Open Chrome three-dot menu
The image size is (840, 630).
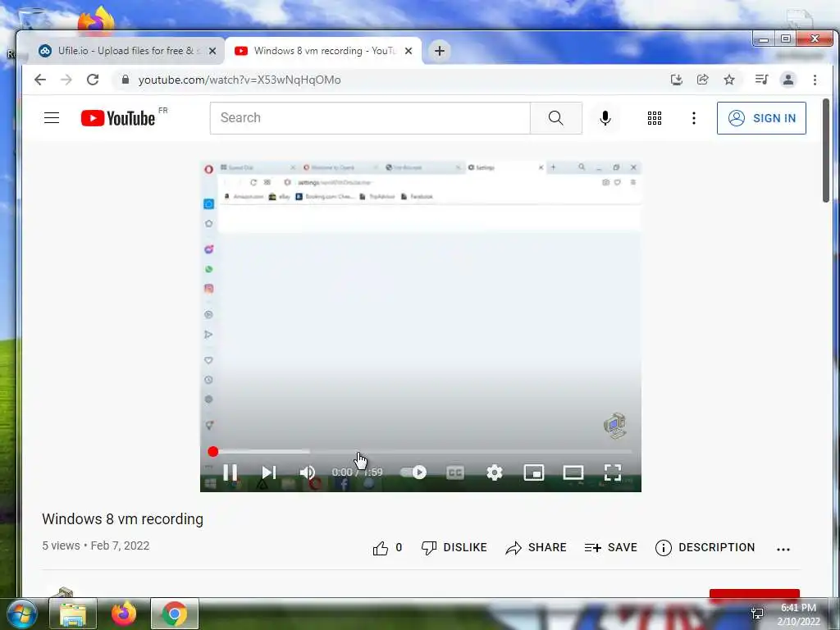(815, 80)
